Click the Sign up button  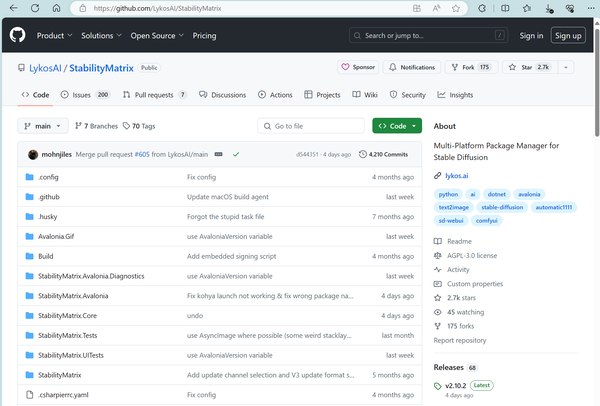point(568,36)
